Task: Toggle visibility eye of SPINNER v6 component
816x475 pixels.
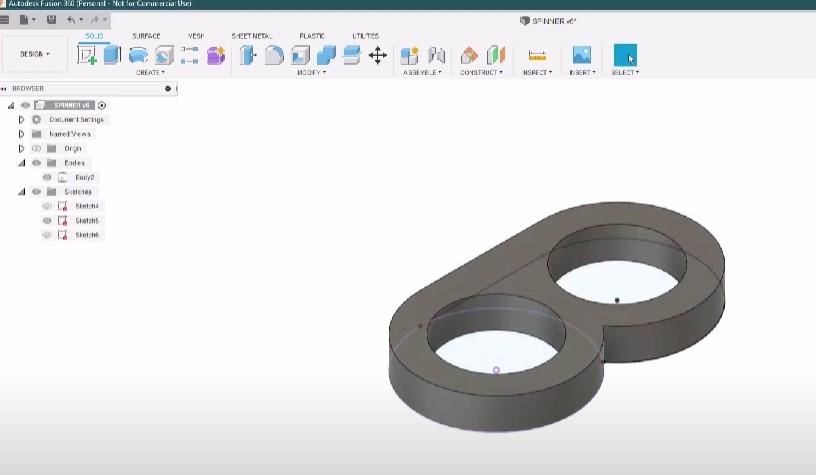Action: pyautogui.click(x=25, y=105)
